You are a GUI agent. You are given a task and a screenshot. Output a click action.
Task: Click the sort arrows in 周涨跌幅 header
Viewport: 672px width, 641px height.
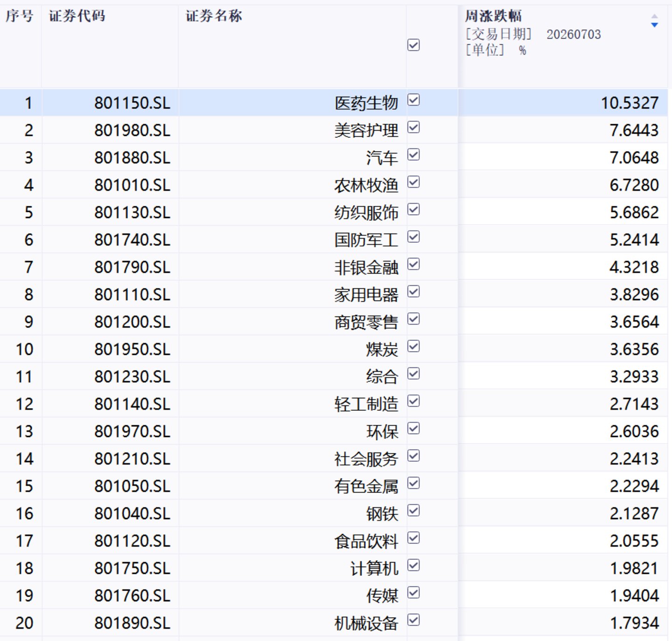click(654, 21)
